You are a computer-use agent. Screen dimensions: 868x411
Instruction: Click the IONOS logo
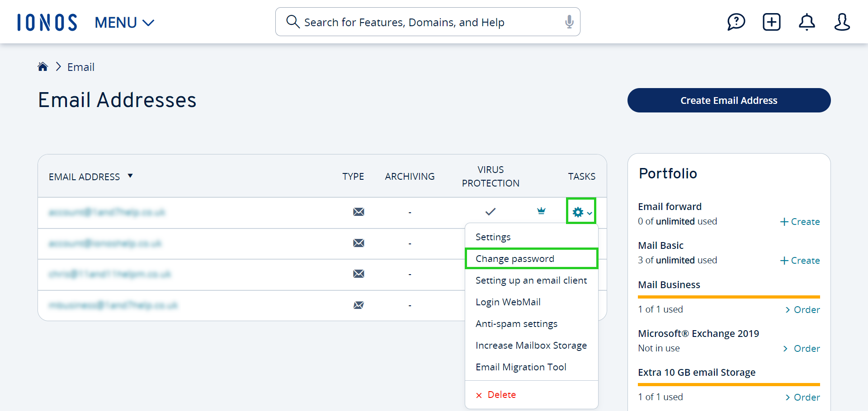click(47, 22)
